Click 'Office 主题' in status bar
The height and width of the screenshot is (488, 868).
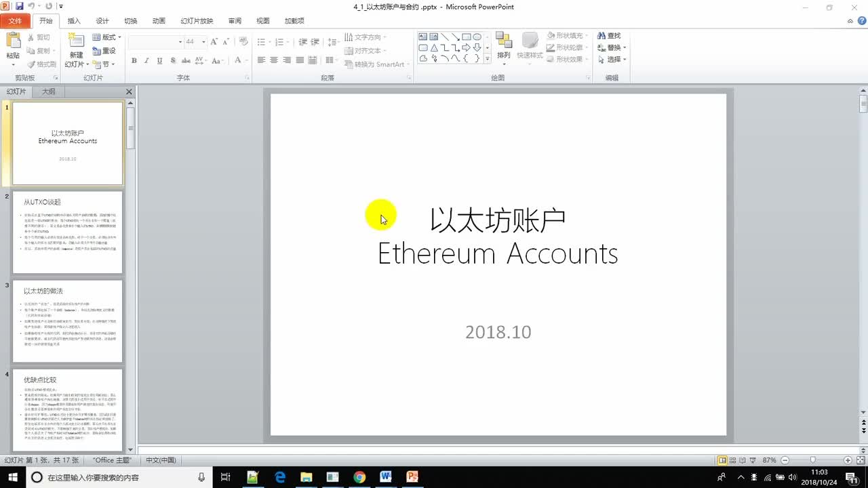point(112,460)
